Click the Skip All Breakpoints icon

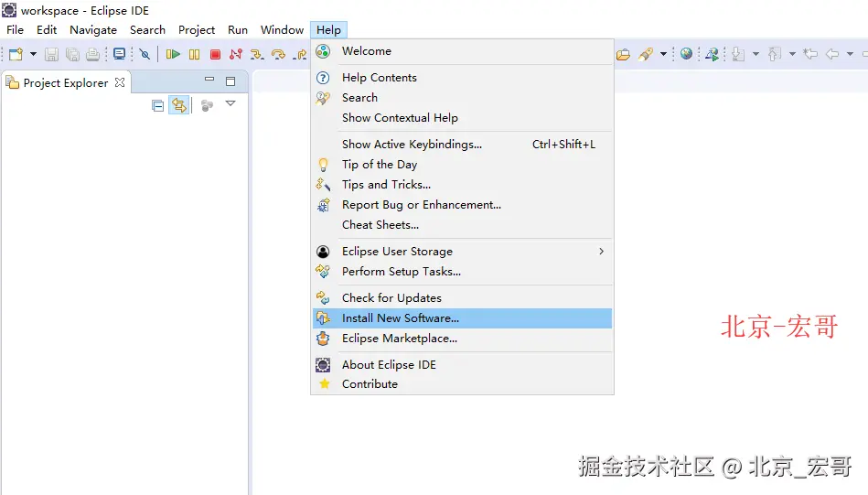145,54
